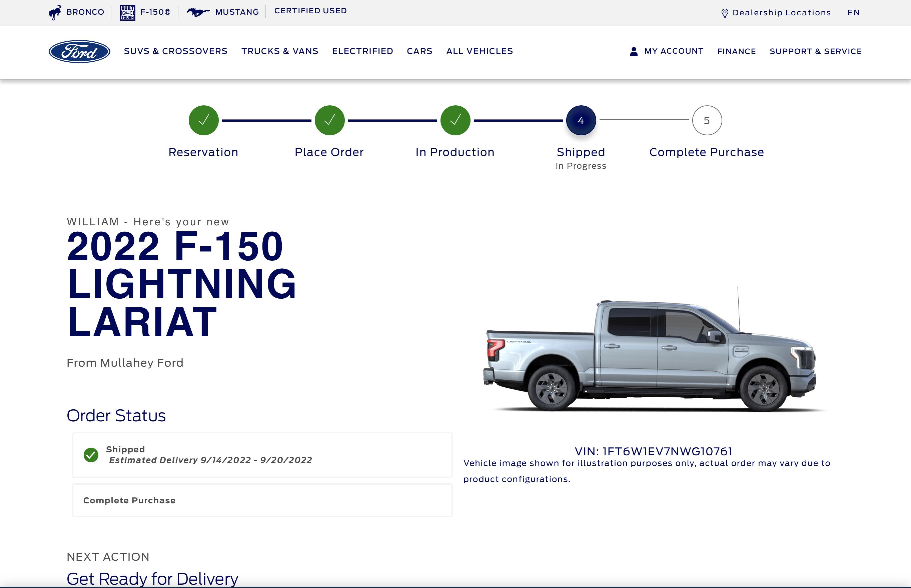This screenshot has width=911, height=588.
Task: Click the In Progress status text
Action: pos(581,166)
